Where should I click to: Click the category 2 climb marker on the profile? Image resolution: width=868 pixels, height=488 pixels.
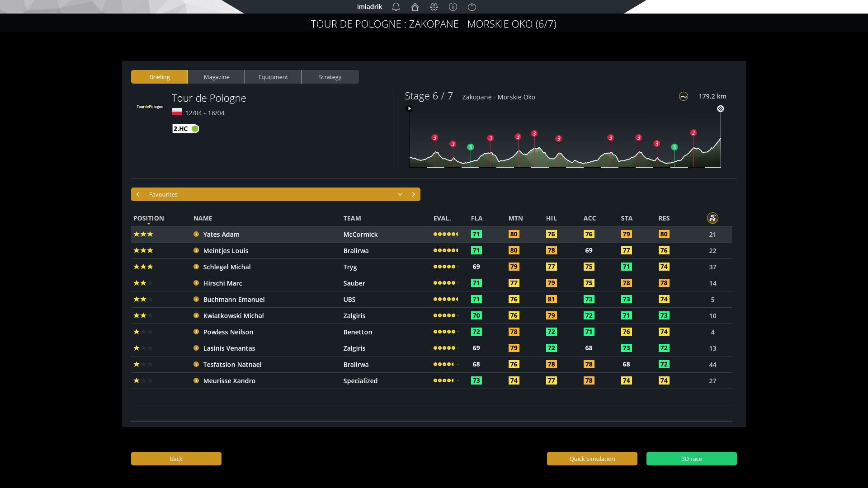[x=693, y=133]
